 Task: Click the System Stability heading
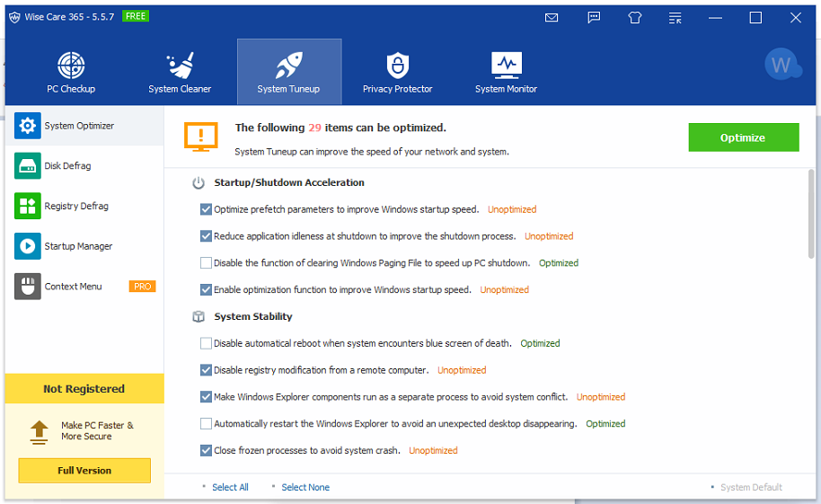[253, 316]
